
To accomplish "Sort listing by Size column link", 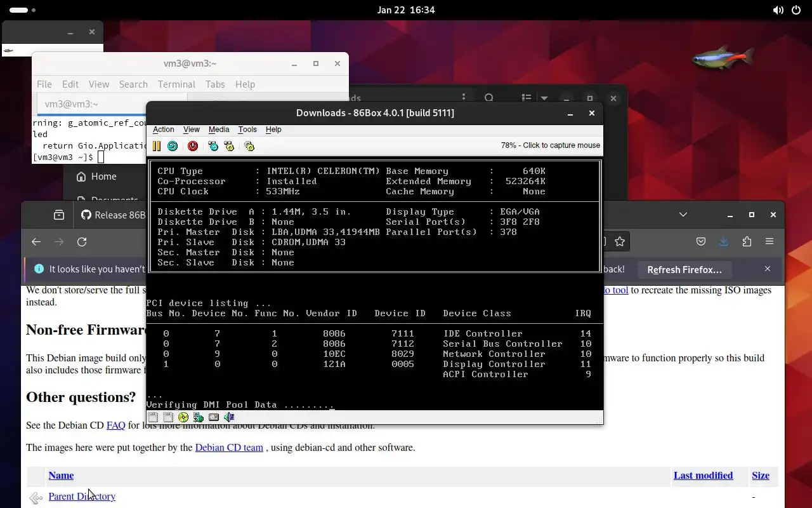I will (x=761, y=475).
